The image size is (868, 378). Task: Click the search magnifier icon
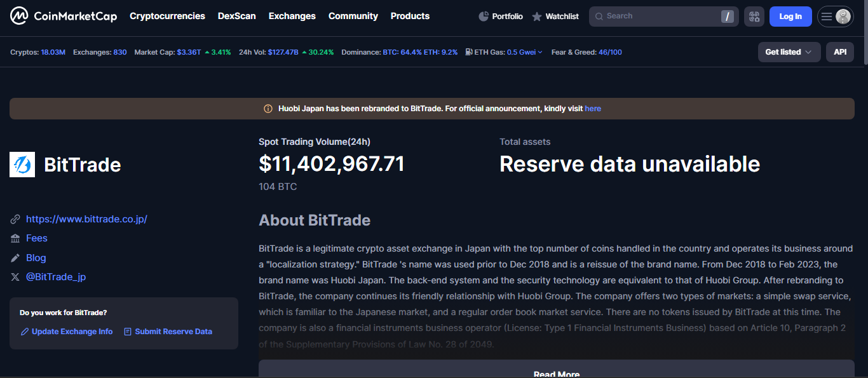coord(599,17)
